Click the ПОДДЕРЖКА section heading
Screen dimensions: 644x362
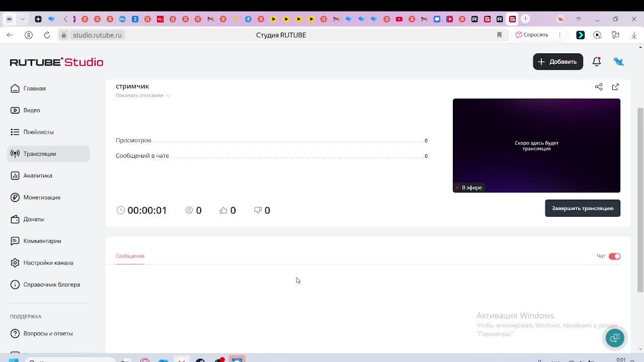pos(26,317)
